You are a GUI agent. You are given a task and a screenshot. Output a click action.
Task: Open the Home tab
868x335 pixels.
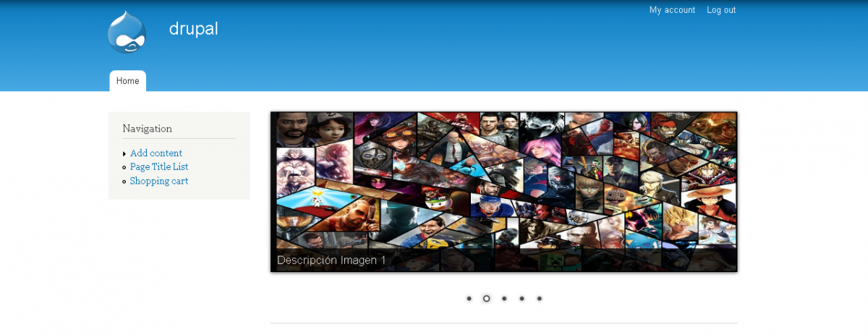coord(127,81)
